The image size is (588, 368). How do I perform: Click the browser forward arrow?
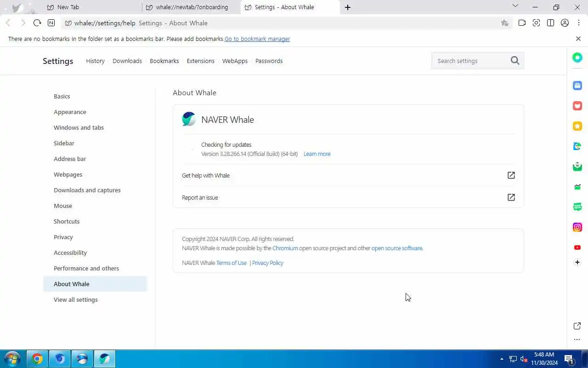[x=23, y=23]
